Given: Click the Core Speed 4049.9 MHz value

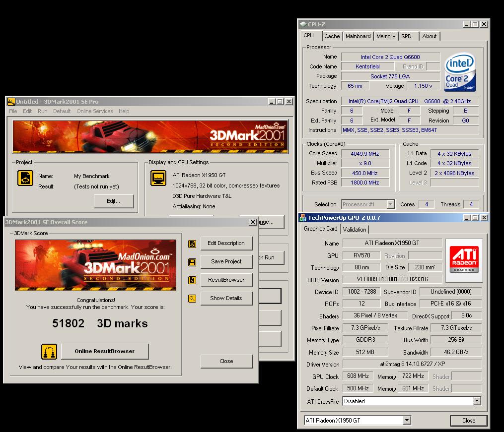Looking at the screenshot, I should (365, 154).
